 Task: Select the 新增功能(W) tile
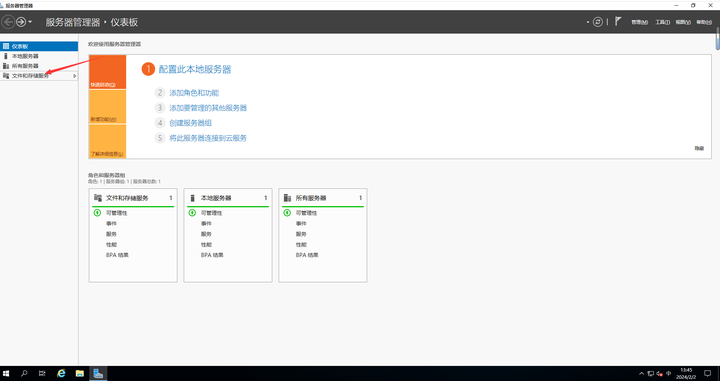point(107,106)
